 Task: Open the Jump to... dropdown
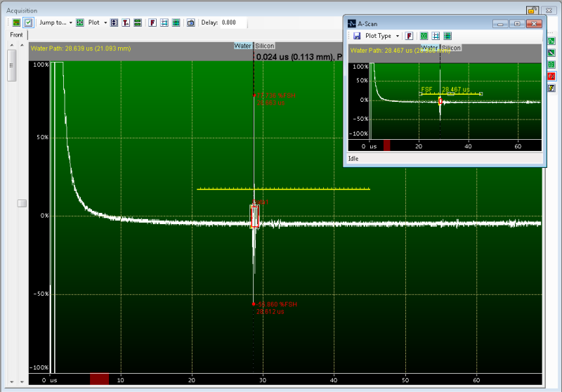[x=55, y=22]
